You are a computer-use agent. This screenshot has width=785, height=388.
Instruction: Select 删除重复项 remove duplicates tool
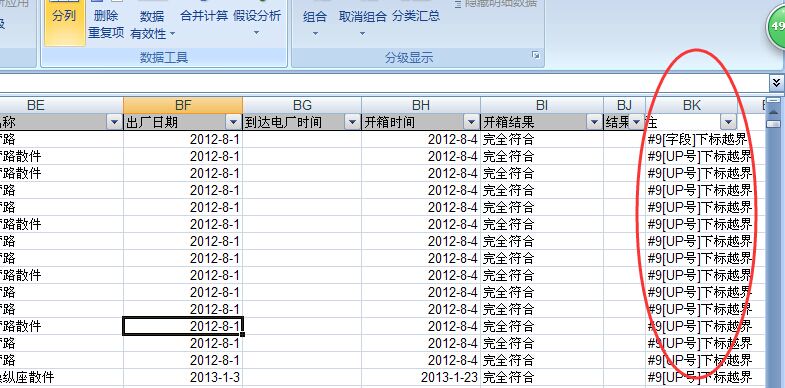coord(106,23)
